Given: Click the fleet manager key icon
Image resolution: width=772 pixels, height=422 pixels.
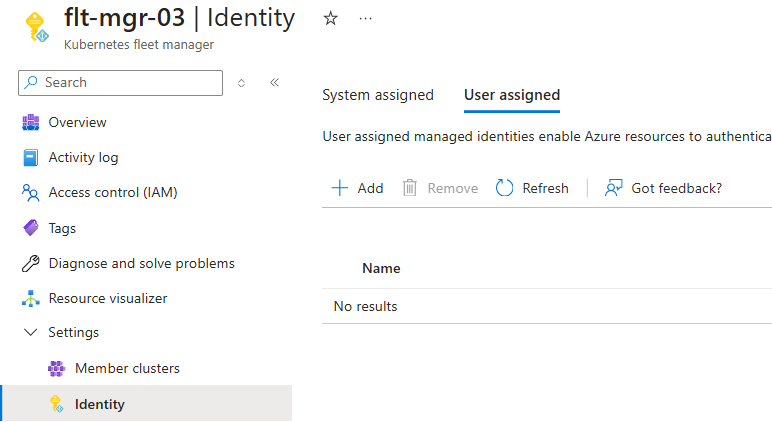Looking at the screenshot, I should tap(36, 26).
